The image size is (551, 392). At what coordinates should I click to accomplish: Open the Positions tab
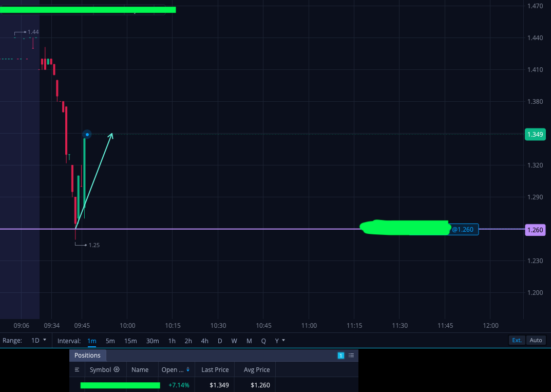pos(87,356)
